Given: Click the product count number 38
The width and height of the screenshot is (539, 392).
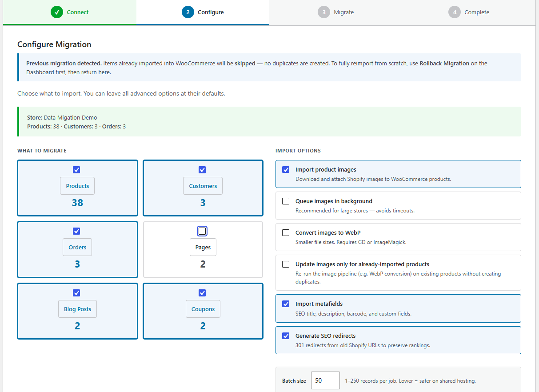Looking at the screenshot, I should pyautogui.click(x=77, y=203).
